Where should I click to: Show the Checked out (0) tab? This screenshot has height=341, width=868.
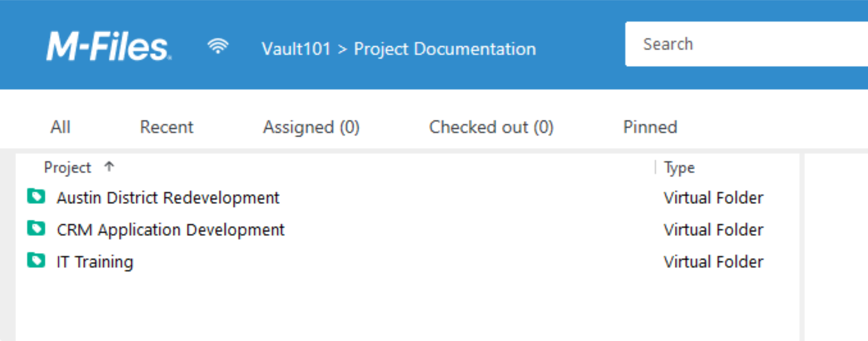tap(491, 127)
